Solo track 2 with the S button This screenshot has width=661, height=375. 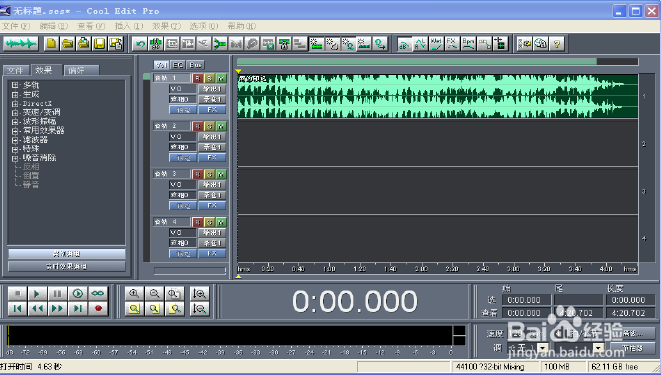point(210,126)
